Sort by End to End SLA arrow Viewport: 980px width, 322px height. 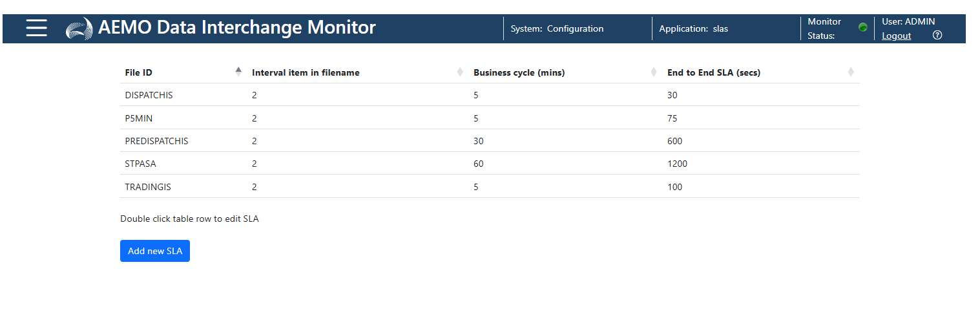point(851,72)
